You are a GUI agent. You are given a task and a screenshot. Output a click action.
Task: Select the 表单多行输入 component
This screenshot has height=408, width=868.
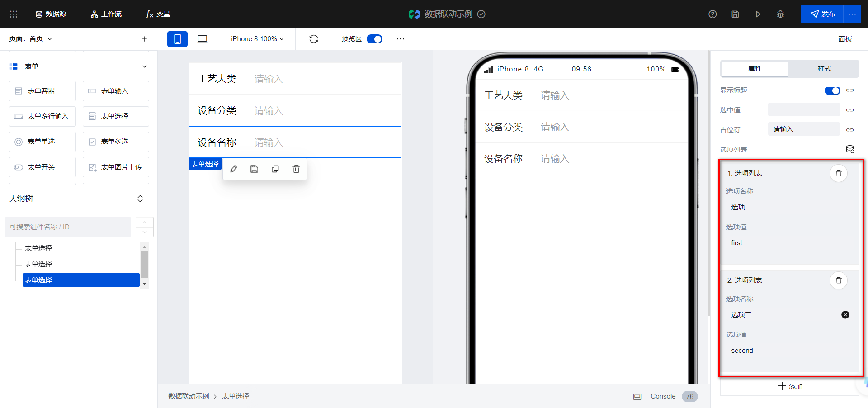pyautogui.click(x=42, y=116)
